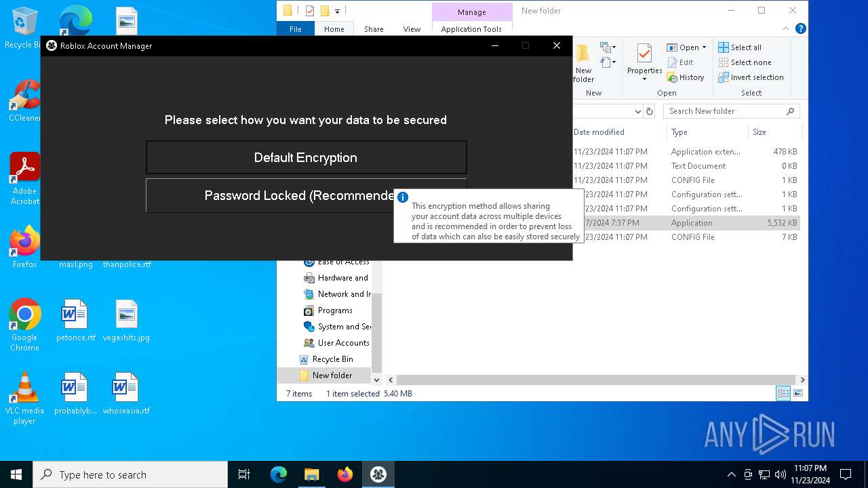
Task: Select Recycle Bin in navigation pane
Action: tap(326, 359)
